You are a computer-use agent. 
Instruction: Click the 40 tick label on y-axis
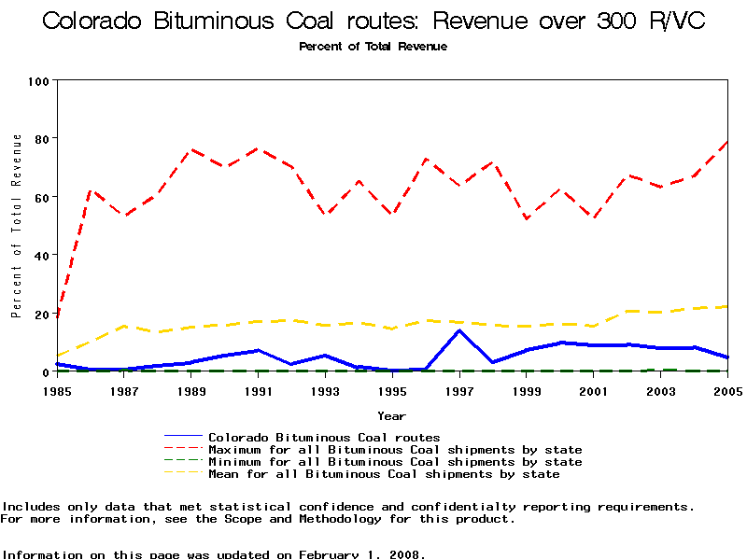41,255
